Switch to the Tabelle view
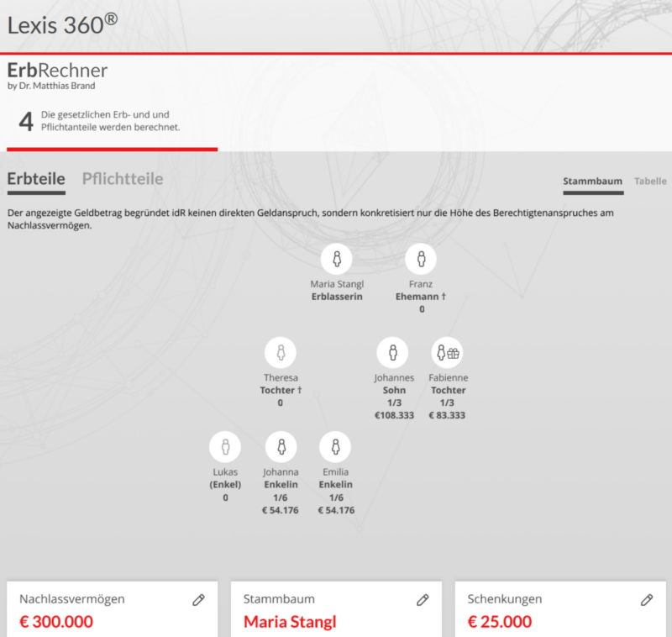672x637 pixels. [x=650, y=181]
